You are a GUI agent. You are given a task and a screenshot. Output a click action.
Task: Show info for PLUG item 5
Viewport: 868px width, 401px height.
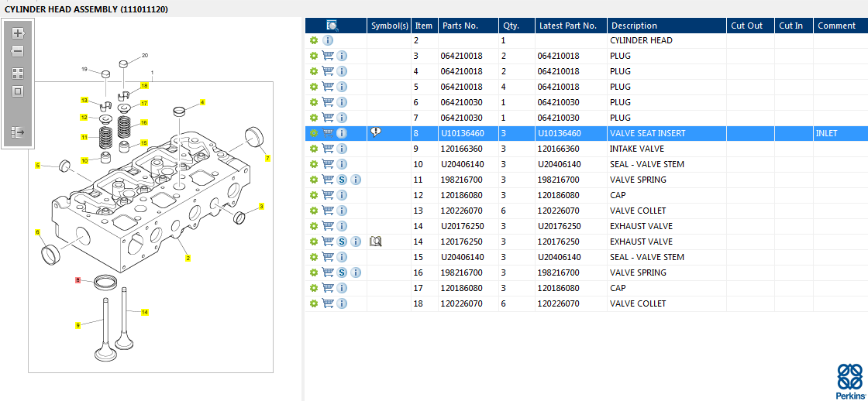[x=342, y=87]
